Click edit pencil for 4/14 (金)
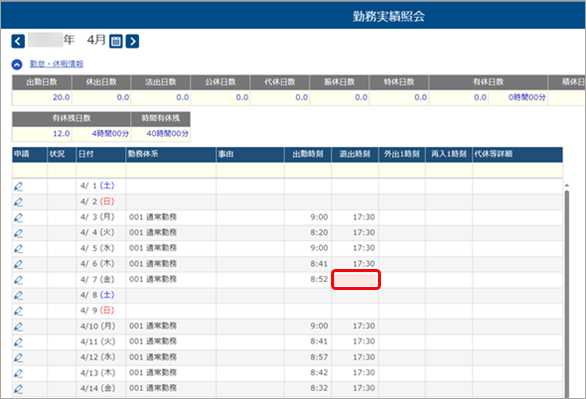Screen dimensions: 586x399 [x=18, y=389]
